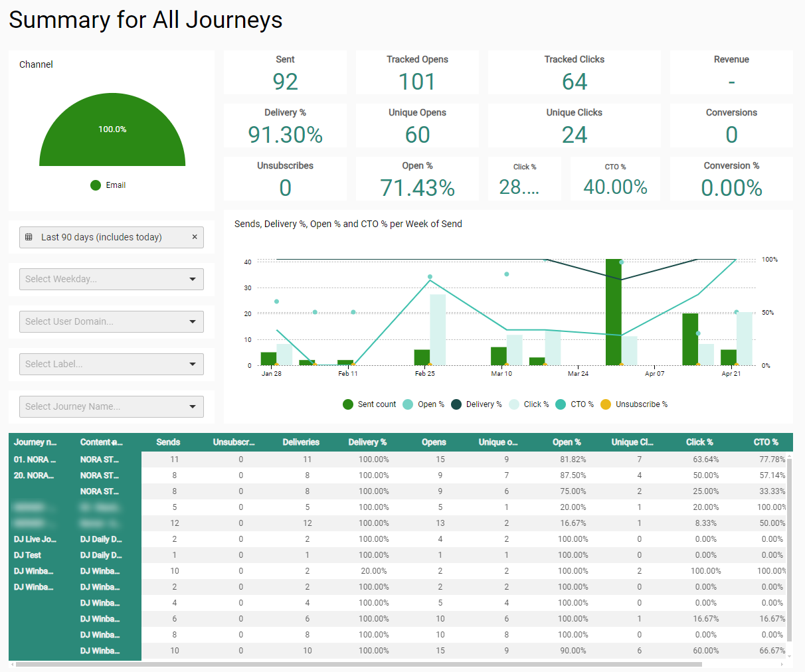Click the CTO % column header

coord(766,442)
